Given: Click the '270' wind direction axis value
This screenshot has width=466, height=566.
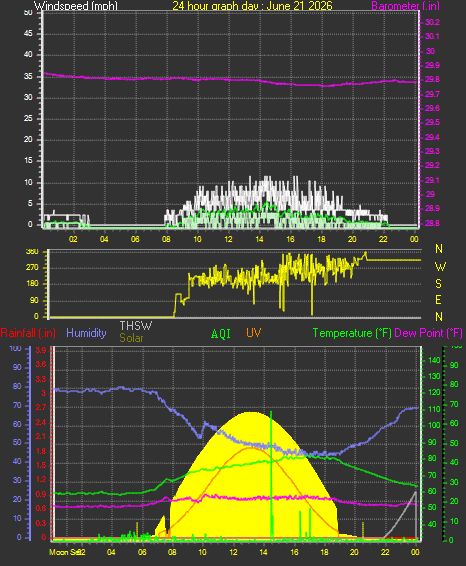Looking at the screenshot, I should [x=32, y=268].
